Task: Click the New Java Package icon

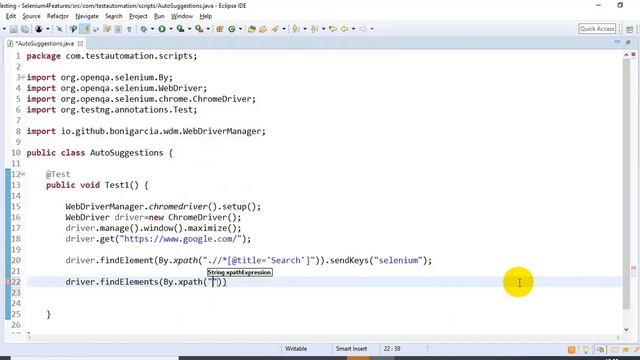Action: pyautogui.click(x=220, y=29)
